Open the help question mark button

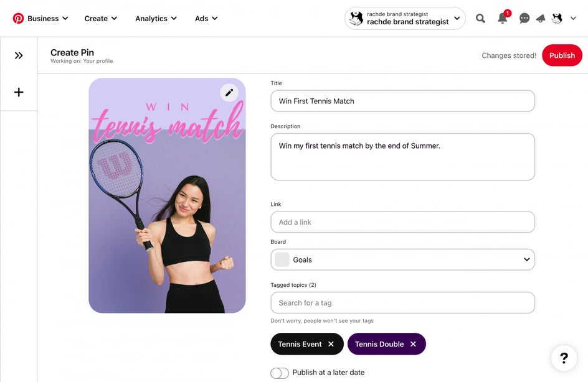point(564,358)
